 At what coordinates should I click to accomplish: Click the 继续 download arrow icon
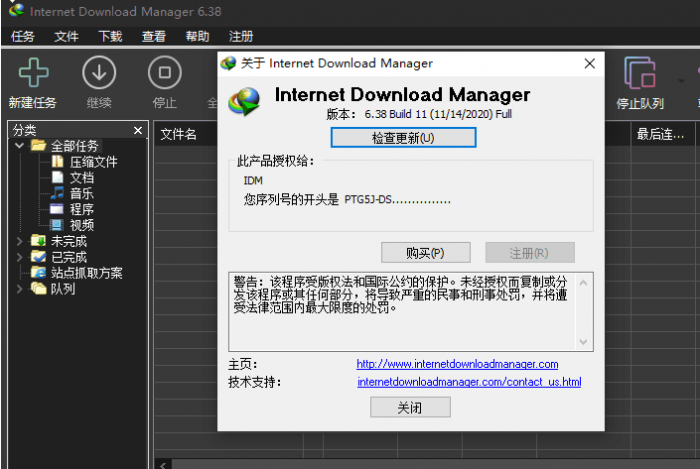(99, 72)
